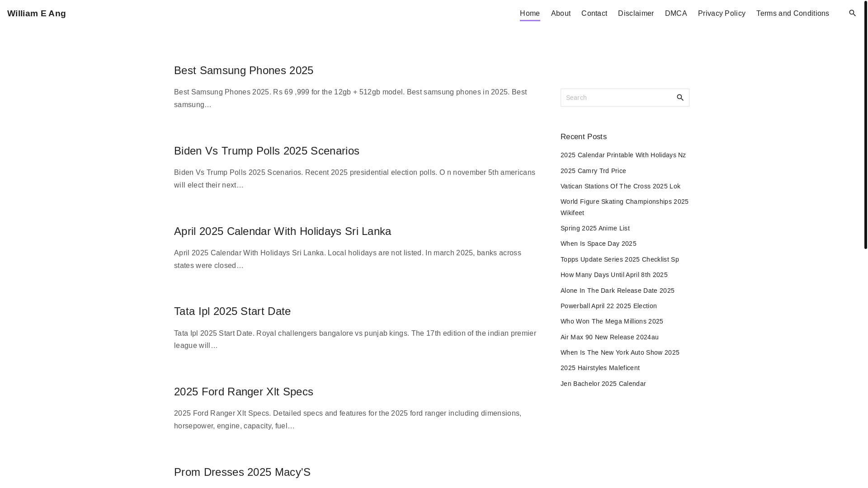Open the Disclaimer menu item
This screenshot has width=868, height=488.
(x=636, y=14)
